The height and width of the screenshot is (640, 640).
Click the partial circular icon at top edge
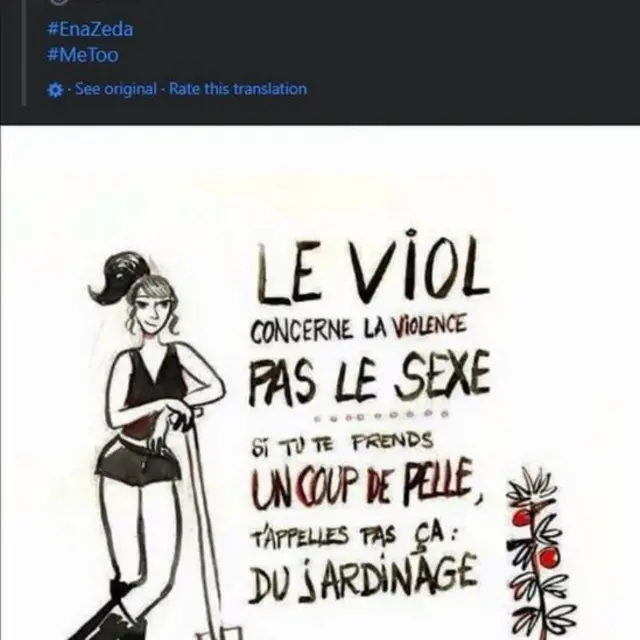[x=59, y=2]
